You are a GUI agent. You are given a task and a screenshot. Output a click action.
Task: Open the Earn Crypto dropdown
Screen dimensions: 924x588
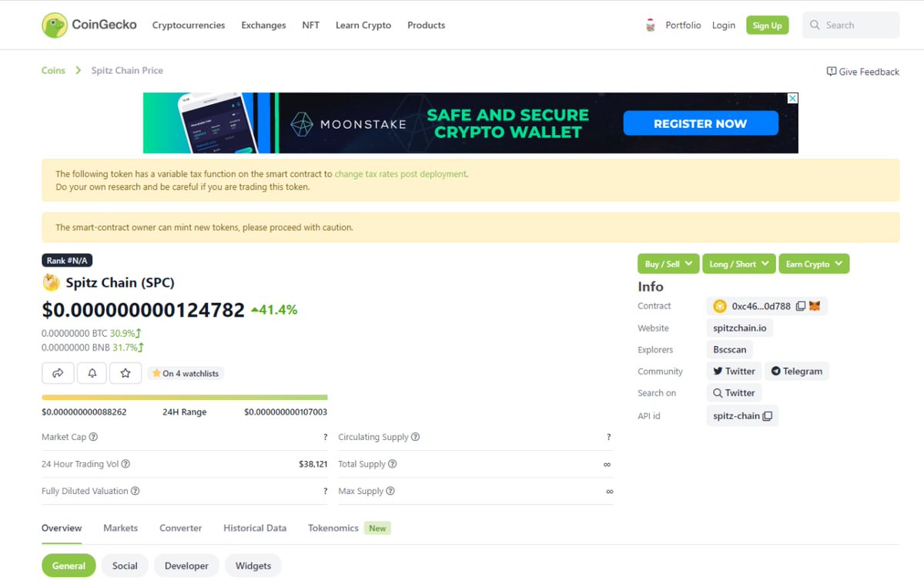[x=814, y=264]
